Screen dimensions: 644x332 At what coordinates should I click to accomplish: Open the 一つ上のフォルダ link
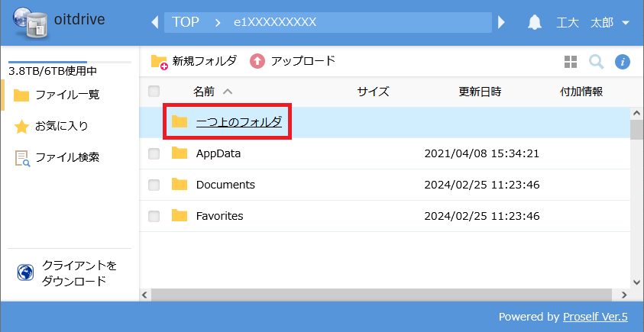(238, 121)
